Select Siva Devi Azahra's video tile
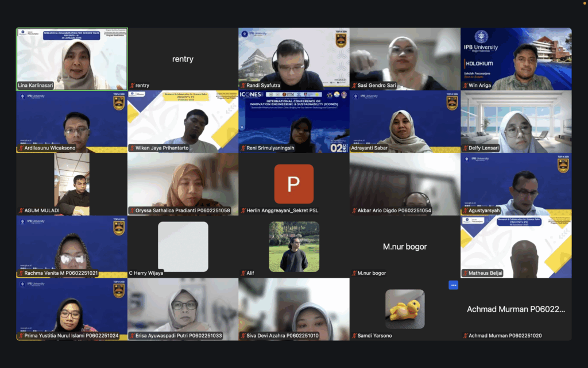This screenshot has height=368, width=588. [x=293, y=308]
